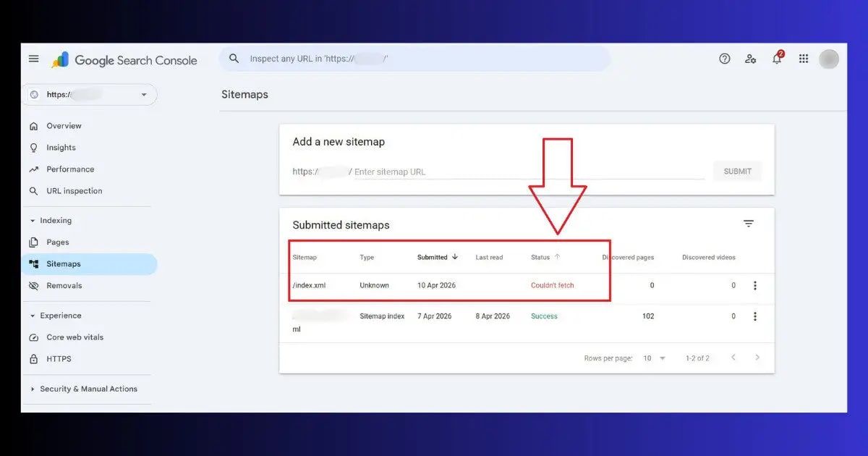The width and height of the screenshot is (868, 456).
Task: Open the notifications bell
Action: pos(777,59)
